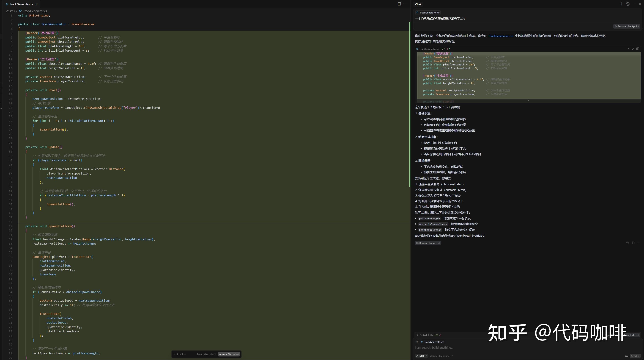Image resolution: width=644 pixels, height=360 pixels.
Task: Open the Edit mode dropdown
Action: click(x=421, y=356)
